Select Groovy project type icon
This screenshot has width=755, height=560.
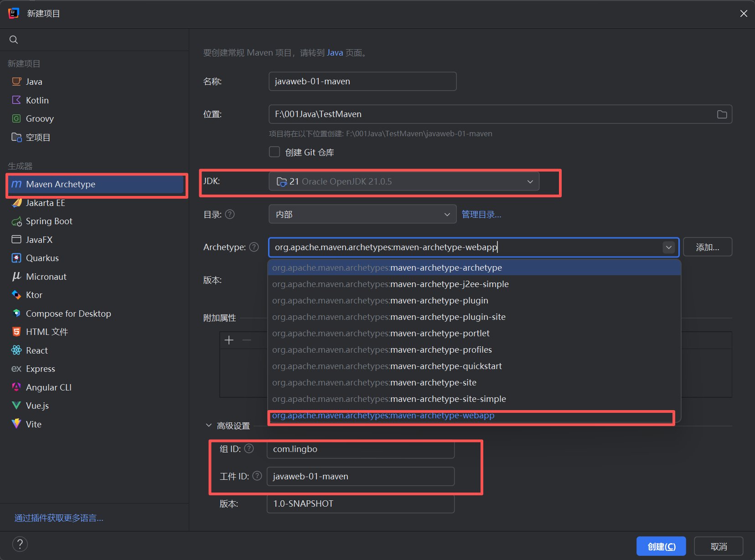pyautogui.click(x=17, y=118)
